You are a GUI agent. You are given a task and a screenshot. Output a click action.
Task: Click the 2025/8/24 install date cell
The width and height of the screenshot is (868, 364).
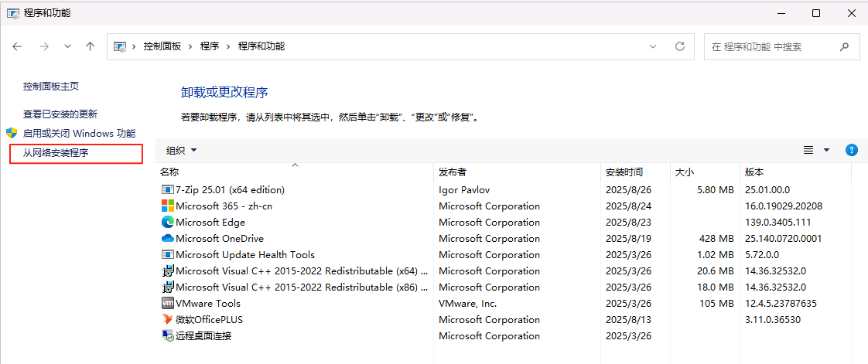628,206
